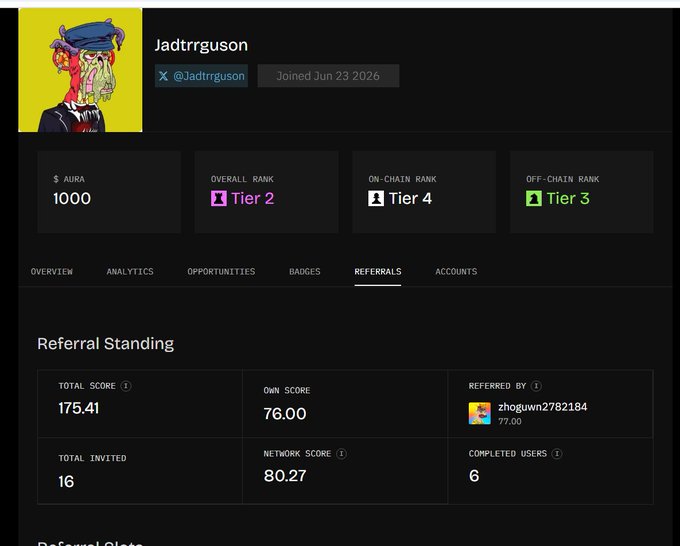680x546 pixels.
Task: Click the green Off-Chain Rank tier icon
Action: [534, 199]
